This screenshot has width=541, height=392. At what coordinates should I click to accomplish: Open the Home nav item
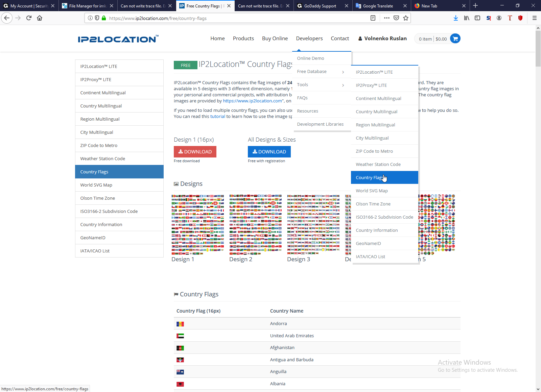tap(217, 39)
